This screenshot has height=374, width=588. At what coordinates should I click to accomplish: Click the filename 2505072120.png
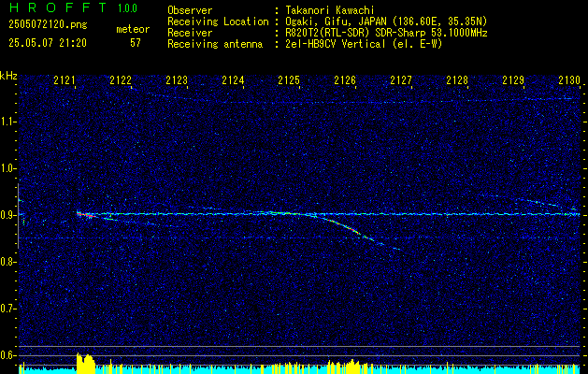click(48, 25)
